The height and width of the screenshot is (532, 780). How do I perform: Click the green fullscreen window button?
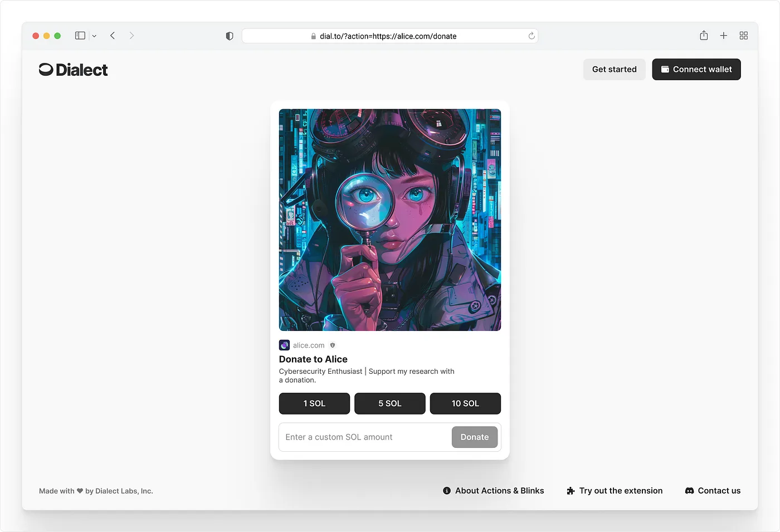[57, 36]
